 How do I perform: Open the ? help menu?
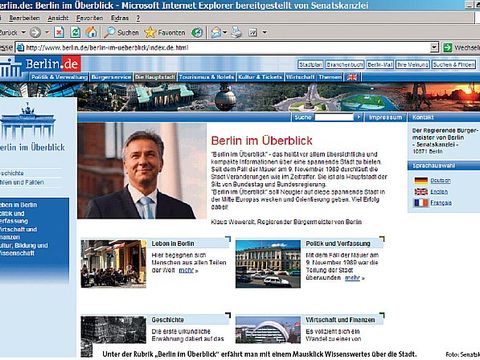click(x=138, y=18)
